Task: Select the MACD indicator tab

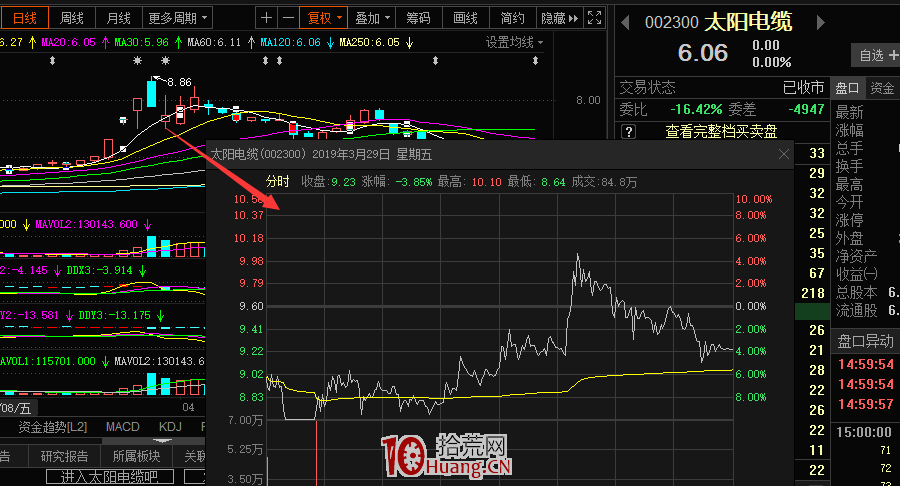Action: (x=122, y=427)
